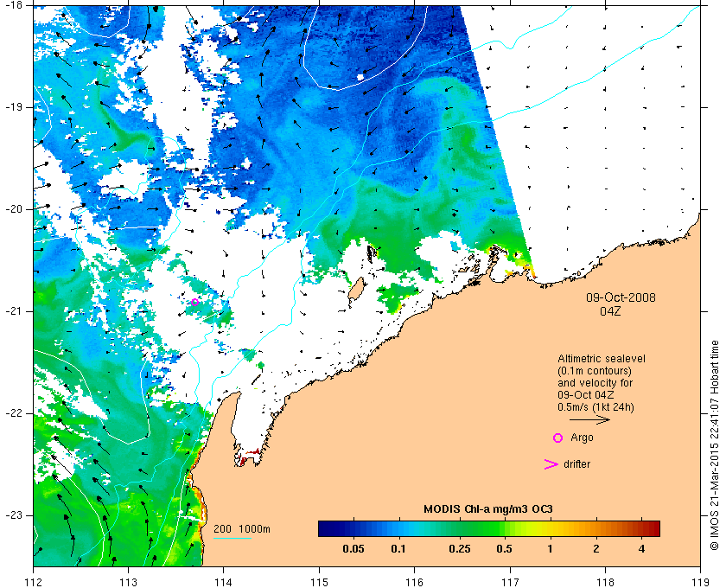726x588 pixels.
Task: Click the colorbar tick label '0.05'
Action: click(x=353, y=549)
